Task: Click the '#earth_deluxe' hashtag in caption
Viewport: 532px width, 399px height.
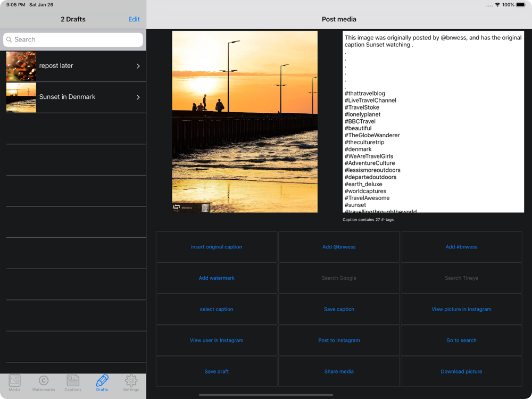Action: pos(363,184)
